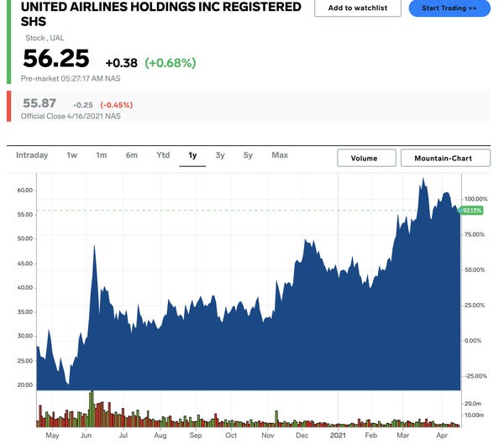Select the Ytd time range tab
Image resolution: width=504 pixels, height=444 pixels.
coord(163,155)
